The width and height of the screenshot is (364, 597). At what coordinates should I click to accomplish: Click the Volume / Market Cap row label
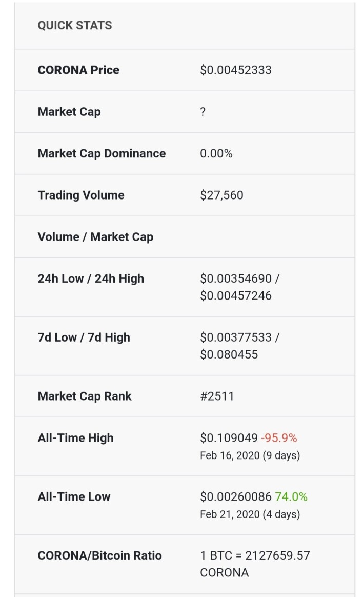(95, 237)
